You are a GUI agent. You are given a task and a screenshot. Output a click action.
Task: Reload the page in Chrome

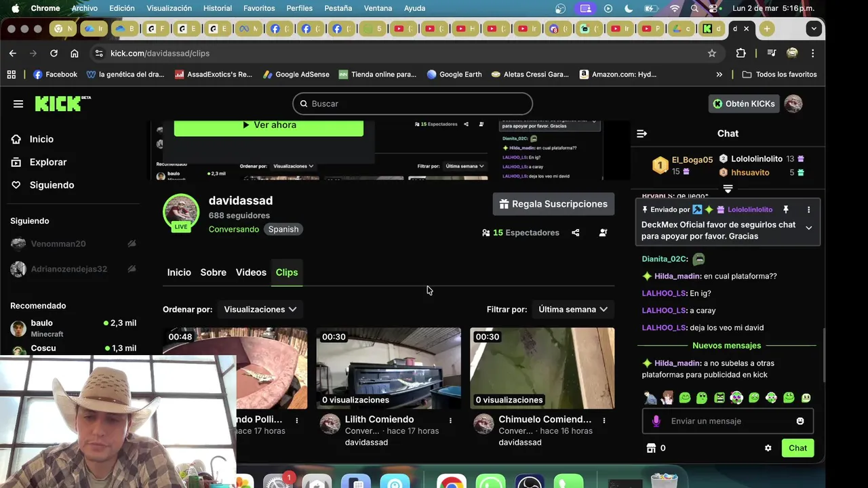[x=54, y=53]
